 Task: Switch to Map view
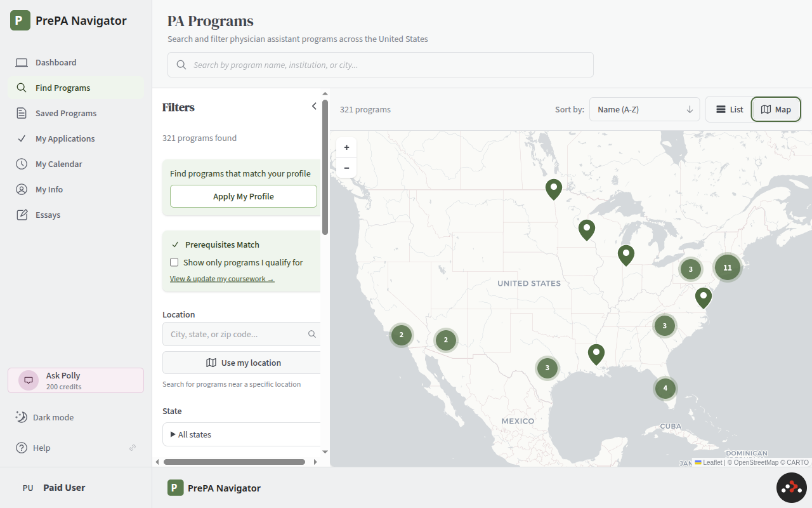pos(776,109)
